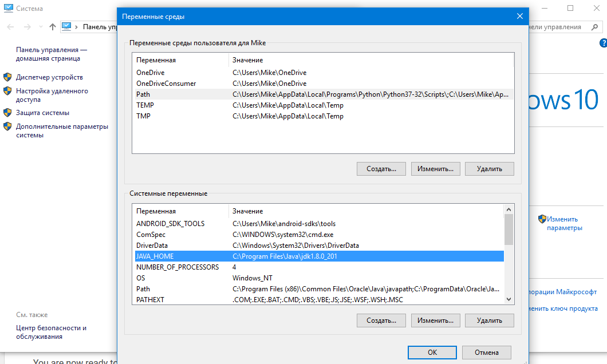Open the recent locations dropdown chevron
Screen dimensions: 607x364
[41, 27]
